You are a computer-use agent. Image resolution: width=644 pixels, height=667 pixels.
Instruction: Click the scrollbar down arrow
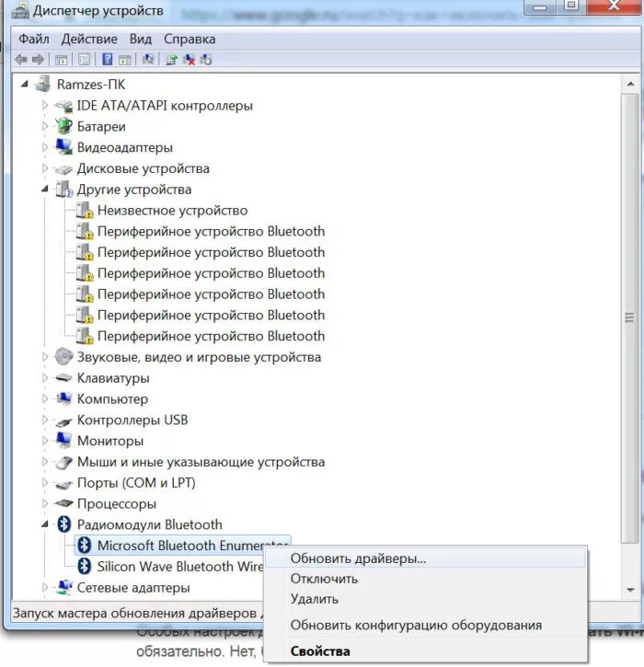click(x=630, y=590)
